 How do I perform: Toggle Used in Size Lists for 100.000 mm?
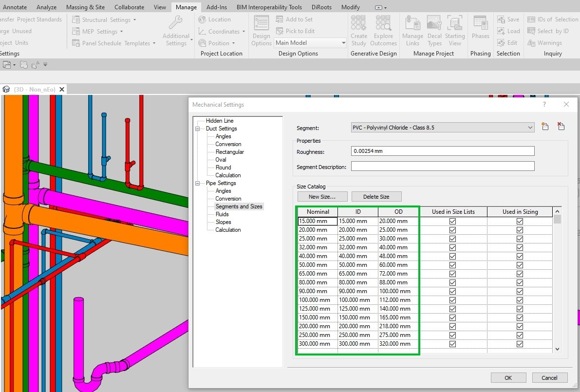click(452, 300)
